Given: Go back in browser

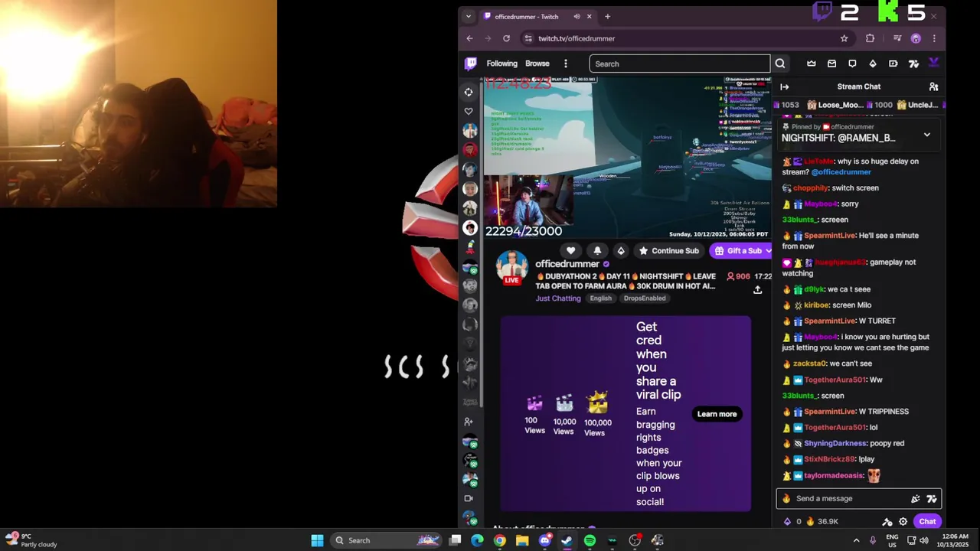Looking at the screenshot, I should [469, 38].
